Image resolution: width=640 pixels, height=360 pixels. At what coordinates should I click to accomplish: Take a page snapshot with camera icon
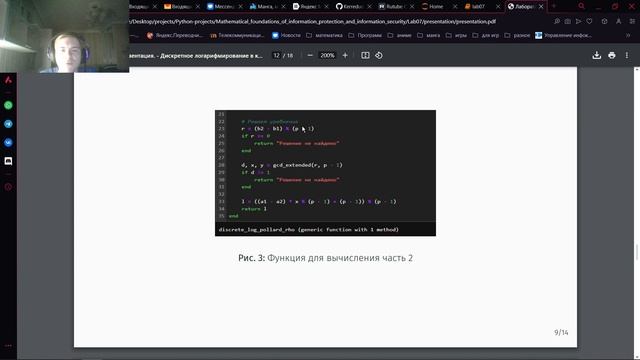pos(568,21)
